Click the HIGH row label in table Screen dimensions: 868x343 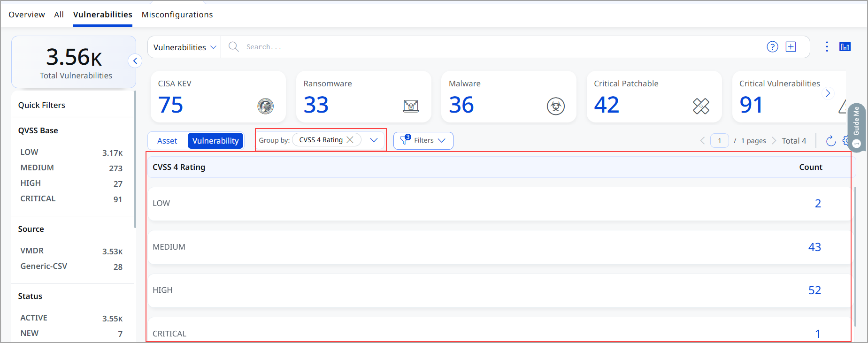point(162,290)
